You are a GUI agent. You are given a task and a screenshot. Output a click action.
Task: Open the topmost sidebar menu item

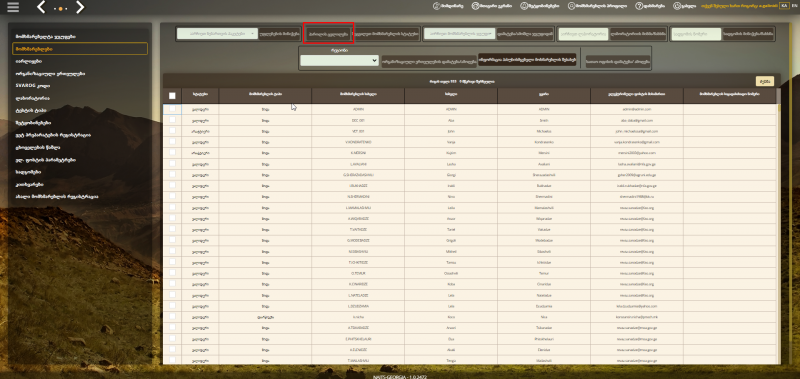45,37
